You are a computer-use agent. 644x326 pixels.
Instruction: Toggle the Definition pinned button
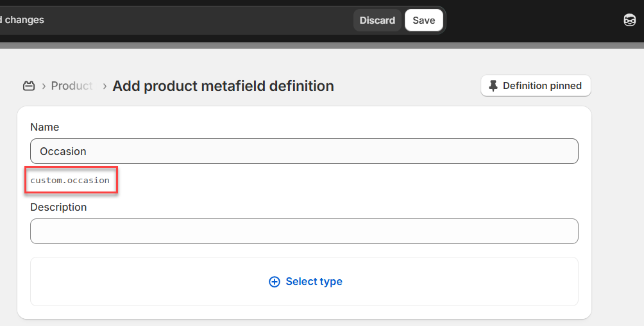pyautogui.click(x=536, y=86)
